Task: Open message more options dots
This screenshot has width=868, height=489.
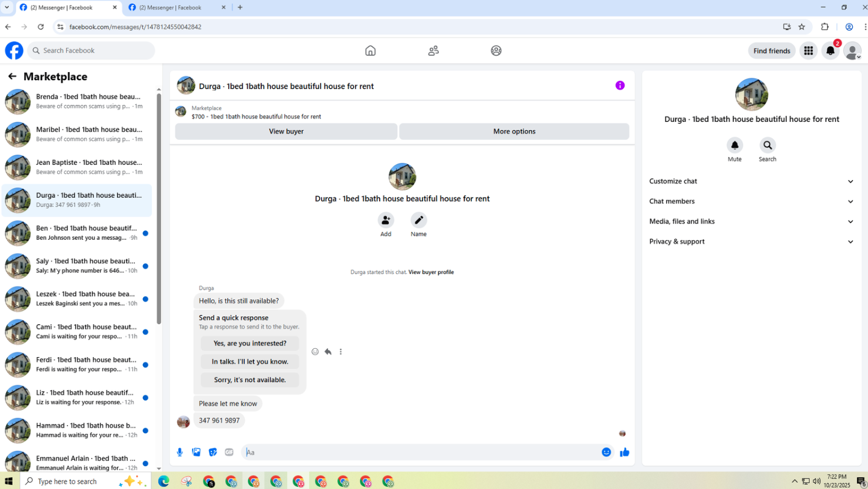Action: click(x=340, y=352)
